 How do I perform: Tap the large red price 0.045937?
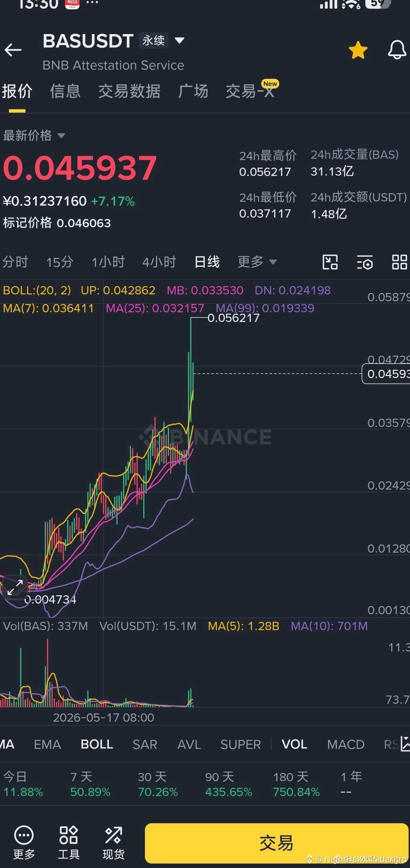tap(80, 168)
